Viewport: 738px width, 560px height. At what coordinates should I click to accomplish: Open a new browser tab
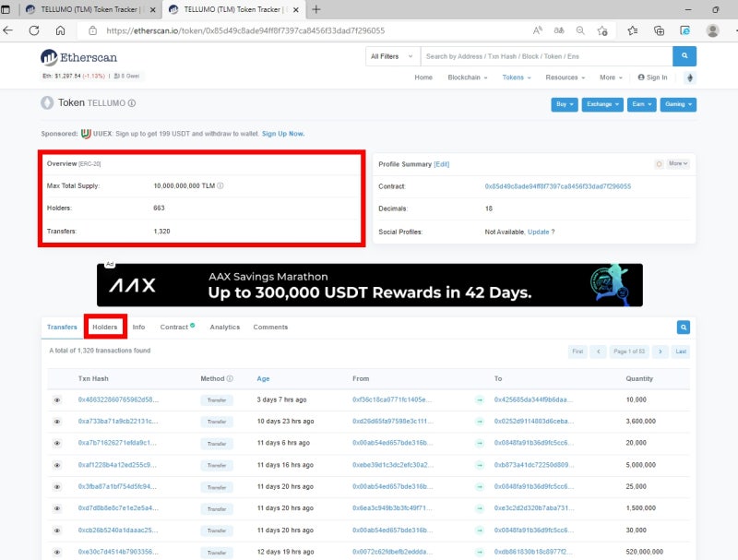point(316,9)
